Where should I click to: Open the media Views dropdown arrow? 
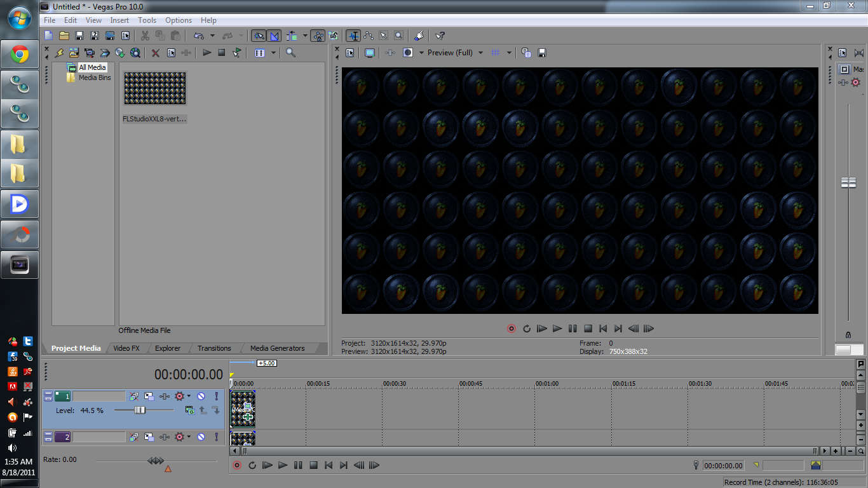274,53
